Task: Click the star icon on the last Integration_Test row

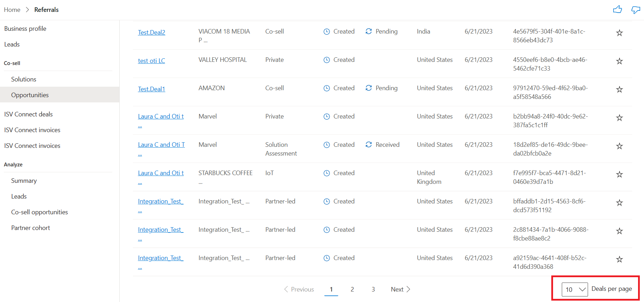Action: (x=619, y=259)
